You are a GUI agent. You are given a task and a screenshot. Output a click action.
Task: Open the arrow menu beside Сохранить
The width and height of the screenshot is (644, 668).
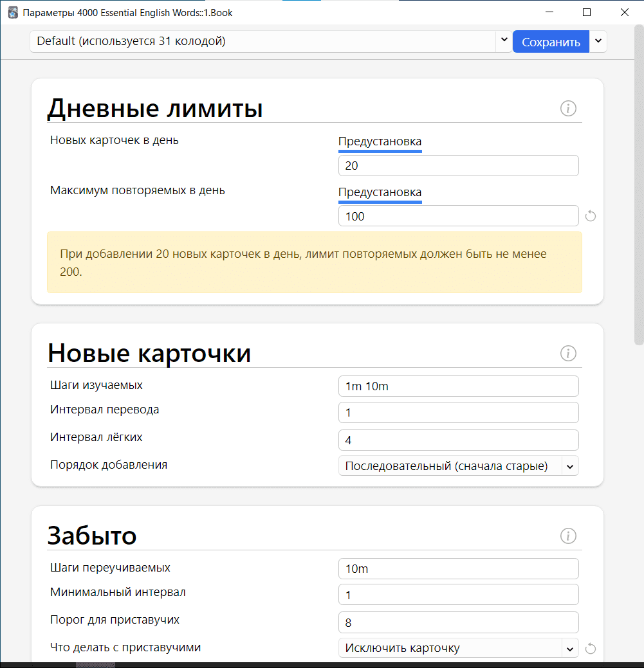tap(598, 42)
